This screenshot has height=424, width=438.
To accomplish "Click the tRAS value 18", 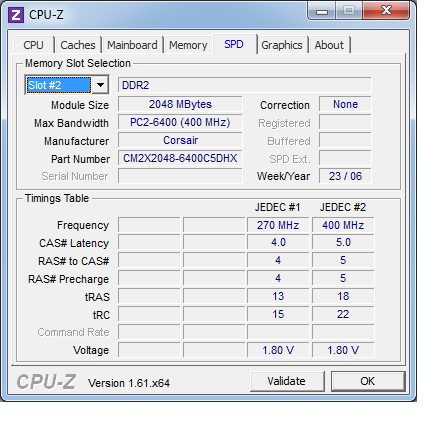I will point(343,296).
